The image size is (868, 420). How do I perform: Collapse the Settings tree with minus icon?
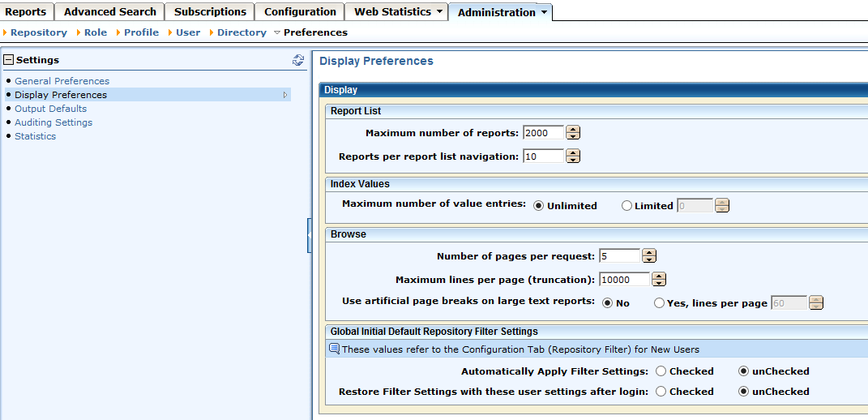pyautogui.click(x=9, y=60)
